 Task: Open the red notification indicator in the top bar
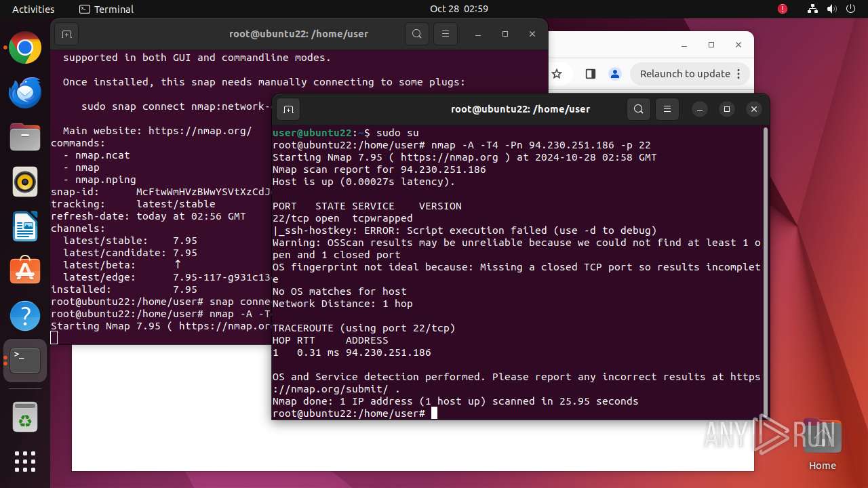tap(783, 9)
